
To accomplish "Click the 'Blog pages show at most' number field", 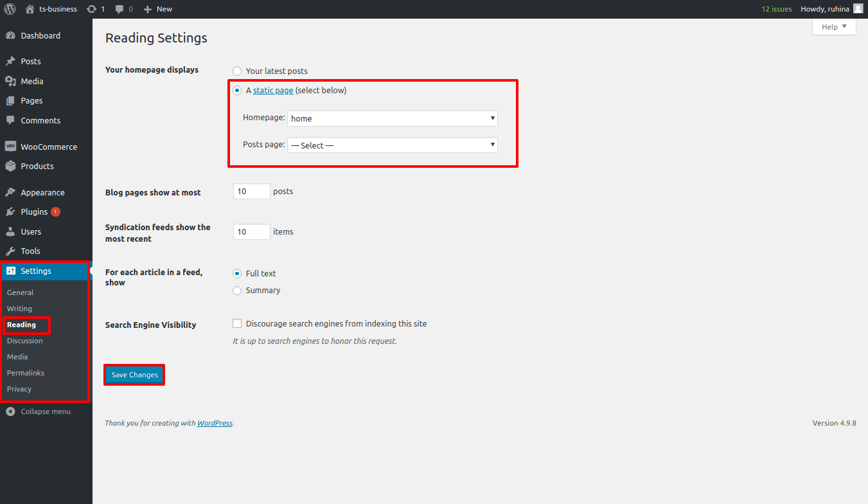I will pos(251,192).
